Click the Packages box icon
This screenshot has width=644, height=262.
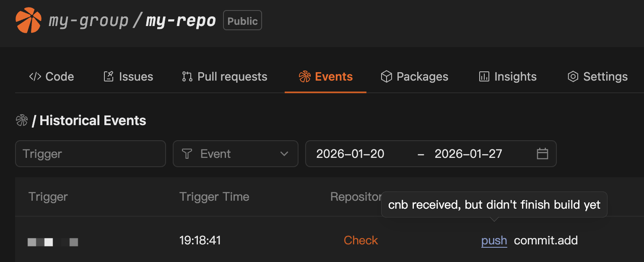coord(386,76)
